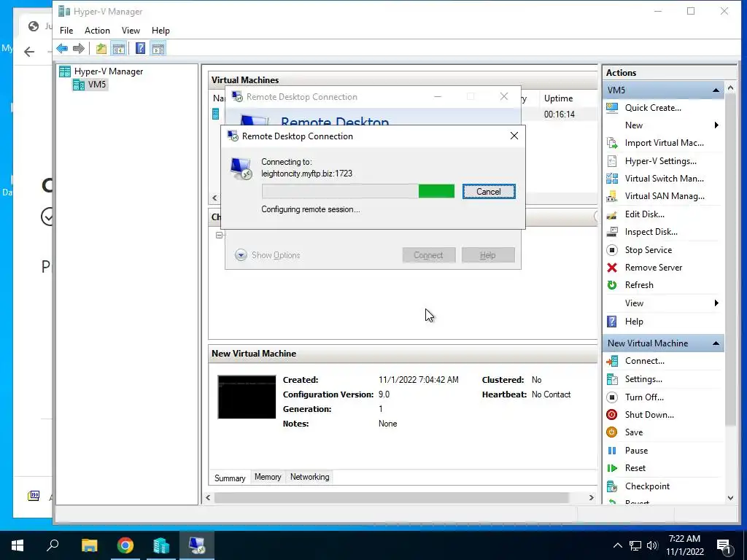Image resolution: width=747 pixels, height=560 pixels.
Task: Click the Help entry in Actions pane
Action: tap(634, 322)
